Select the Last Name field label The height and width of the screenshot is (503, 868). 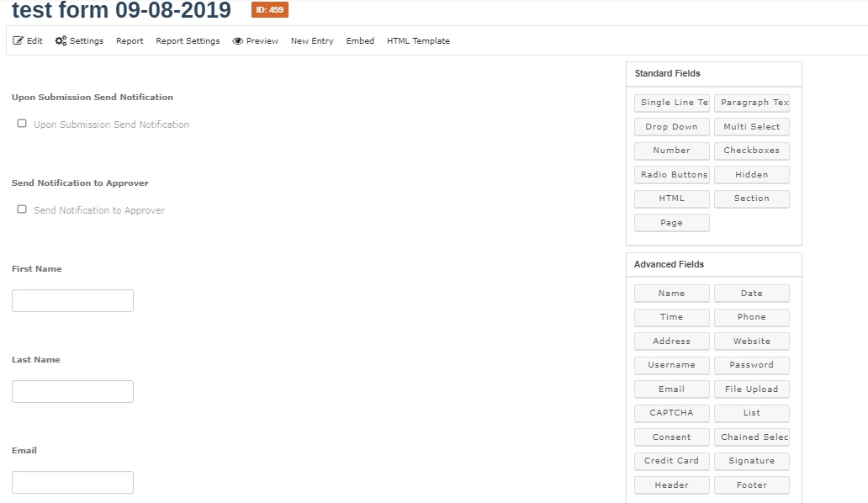36,360
